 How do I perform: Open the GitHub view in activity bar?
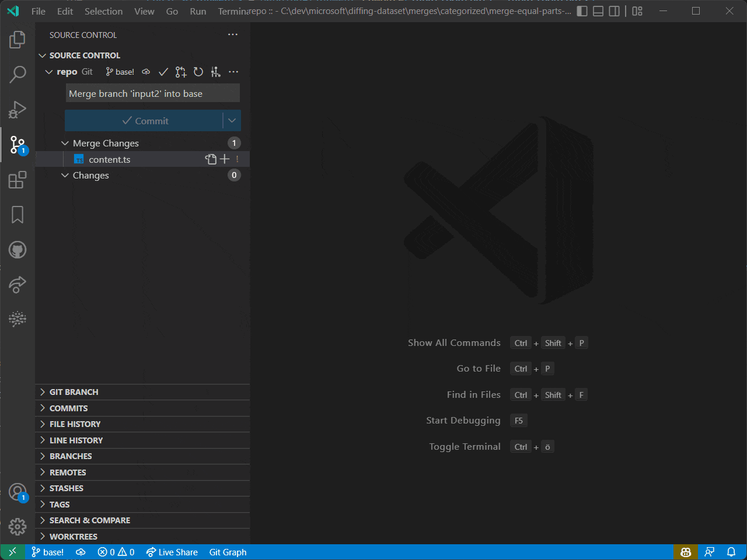coord(18,250)
